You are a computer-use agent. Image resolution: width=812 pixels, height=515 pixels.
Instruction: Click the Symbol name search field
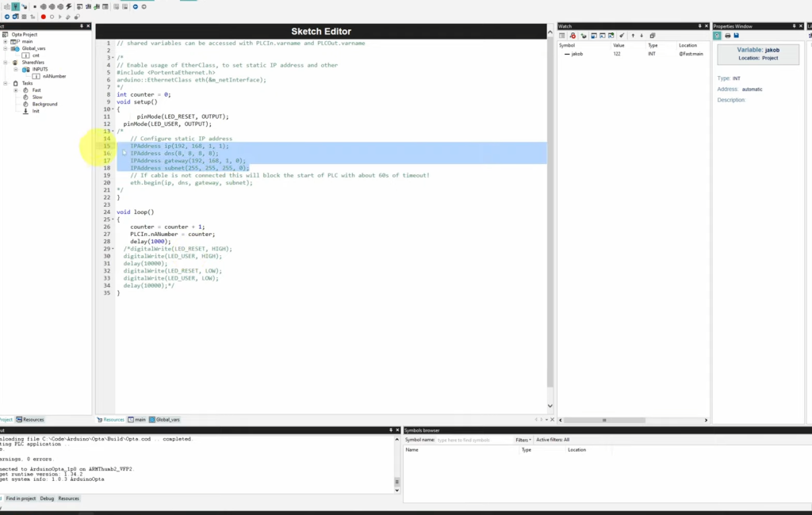coord(474,440)
